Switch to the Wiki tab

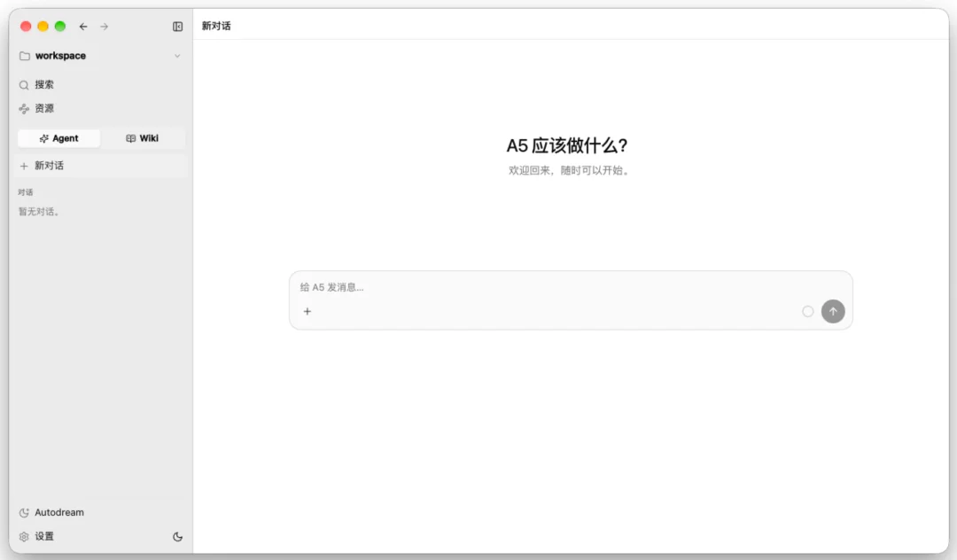[142, 138]
